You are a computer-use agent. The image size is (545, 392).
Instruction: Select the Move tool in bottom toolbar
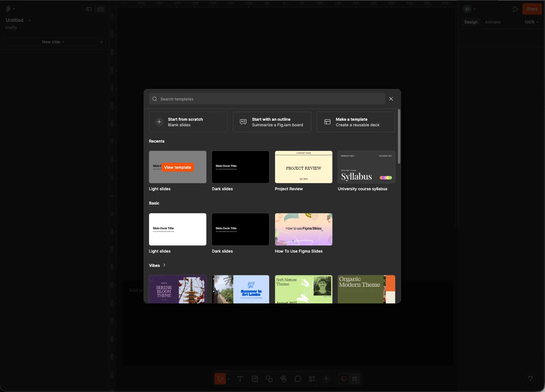(220, 379)
